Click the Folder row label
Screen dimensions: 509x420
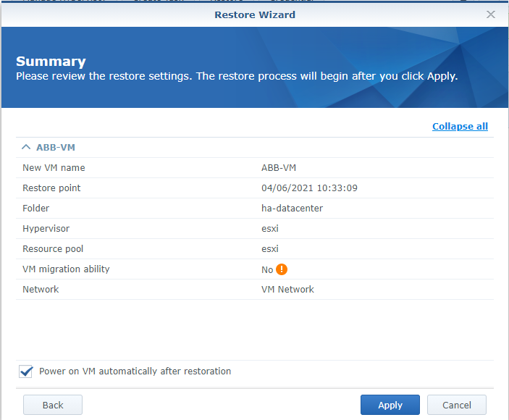pyautogui.click(x=36, y=208)
